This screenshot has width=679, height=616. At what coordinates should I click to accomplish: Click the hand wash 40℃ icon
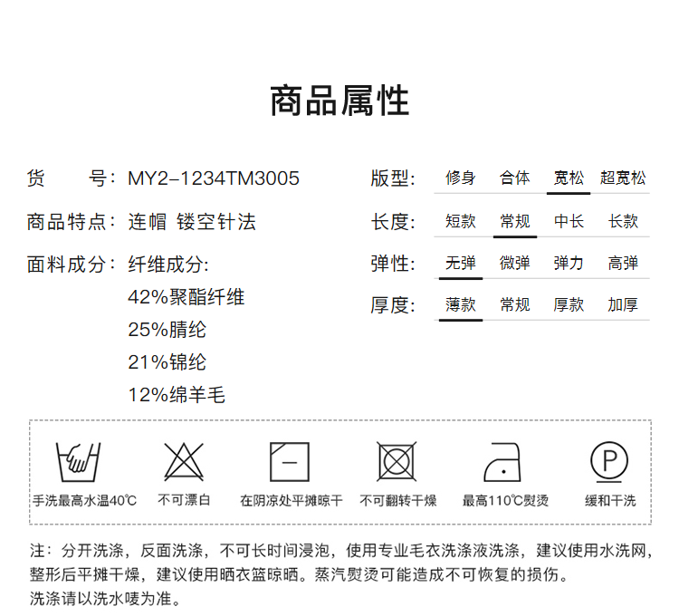(x=79, y=461)
